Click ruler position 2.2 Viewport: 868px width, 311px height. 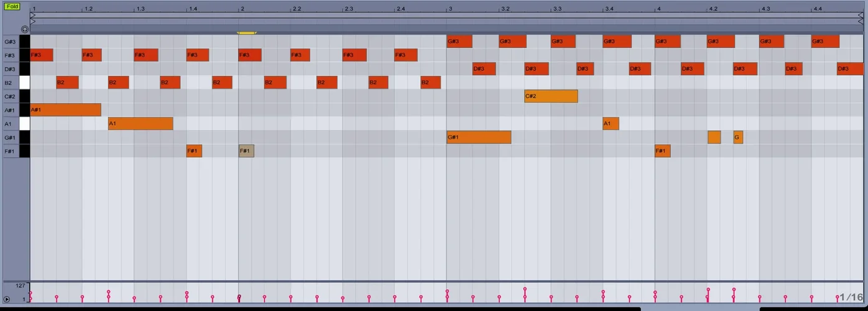(297, 9)
